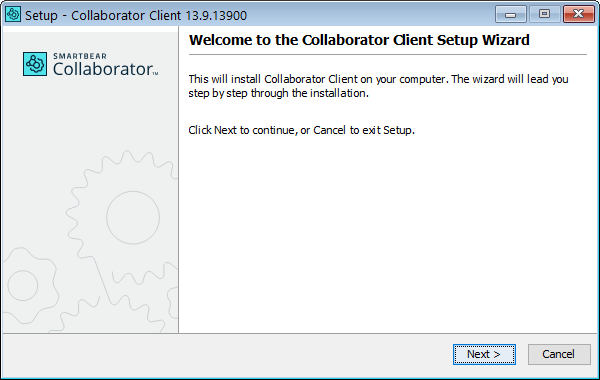Proceed with the Next > button
This screenshot has width=600, height=380.
tap(484, 354)
